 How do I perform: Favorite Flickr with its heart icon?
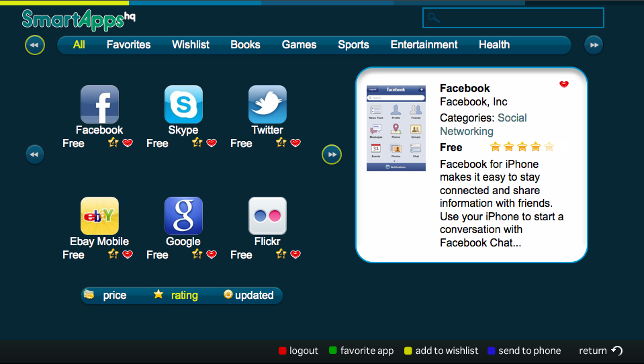coord(295,255)
